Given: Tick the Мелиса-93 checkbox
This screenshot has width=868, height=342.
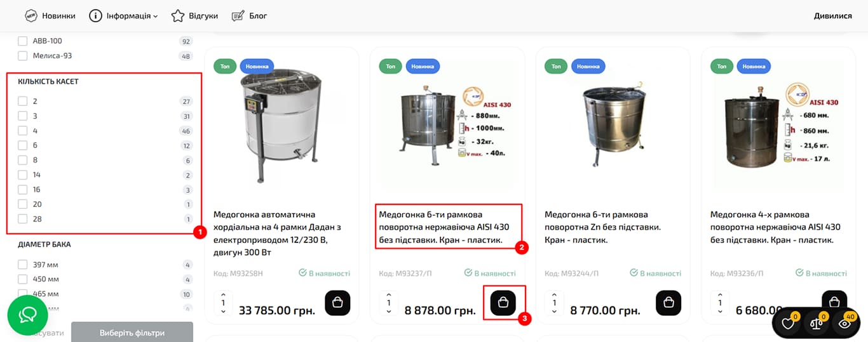Looking at the screenshot, I should 23,56.
